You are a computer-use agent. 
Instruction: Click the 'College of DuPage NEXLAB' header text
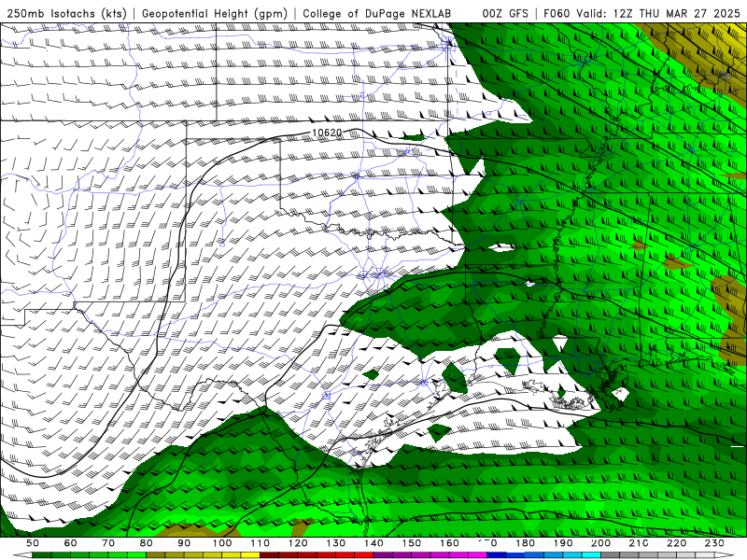[x=377, y=13]
